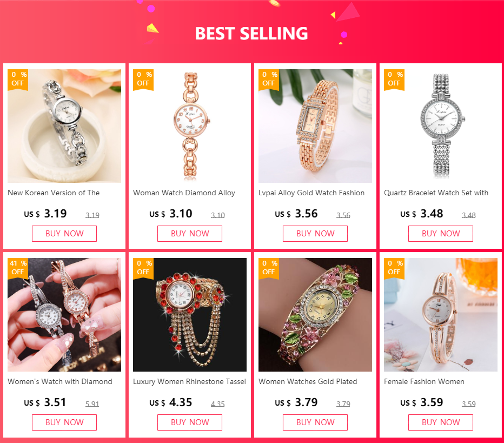Open the Female Fashion Women watch image
This screenshot has height=443, width=504.
[x=441, y=315]
